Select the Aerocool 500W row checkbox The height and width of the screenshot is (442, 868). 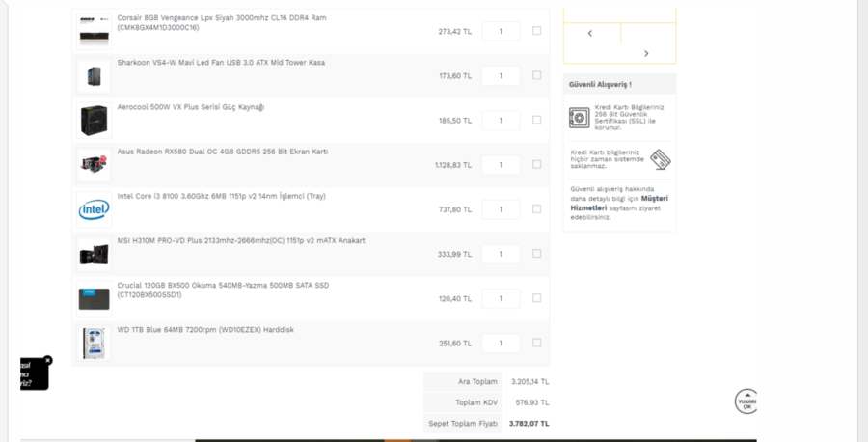[536, 120]
